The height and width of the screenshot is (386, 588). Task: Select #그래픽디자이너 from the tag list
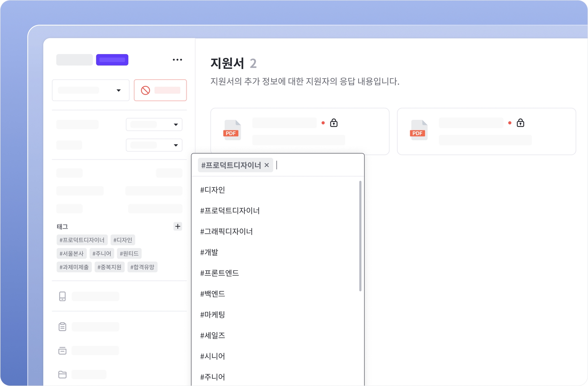click(226, 231)
